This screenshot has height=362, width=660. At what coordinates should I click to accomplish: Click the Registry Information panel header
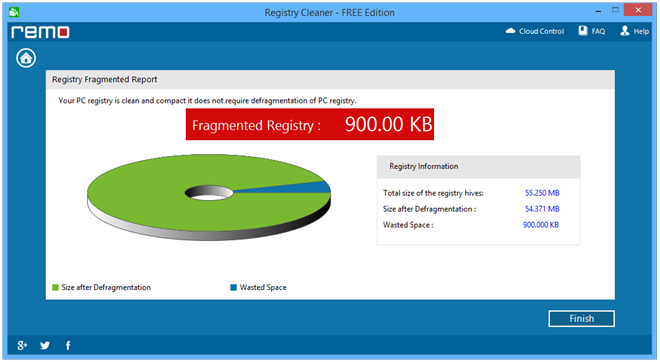point(478,167)
